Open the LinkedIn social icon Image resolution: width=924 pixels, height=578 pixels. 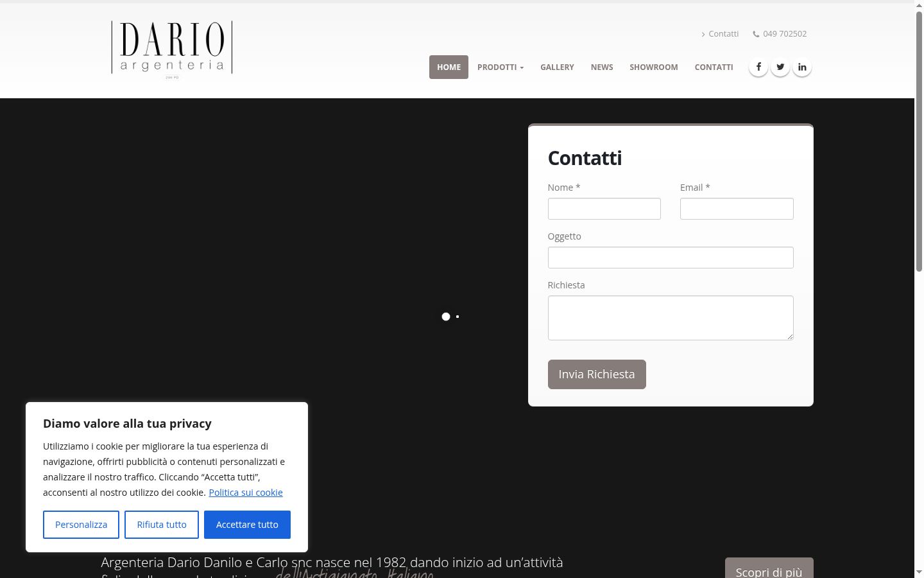(802, 67)
